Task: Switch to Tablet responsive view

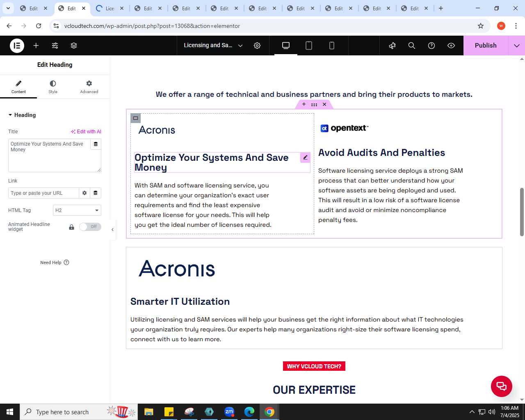Action: tap(309, 46)
